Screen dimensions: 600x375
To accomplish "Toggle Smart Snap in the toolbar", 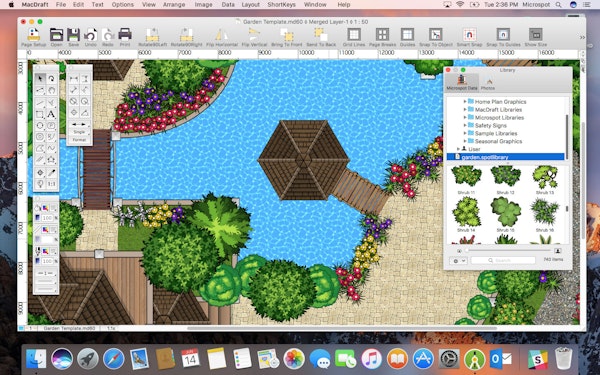I will (x=469, y=34).
